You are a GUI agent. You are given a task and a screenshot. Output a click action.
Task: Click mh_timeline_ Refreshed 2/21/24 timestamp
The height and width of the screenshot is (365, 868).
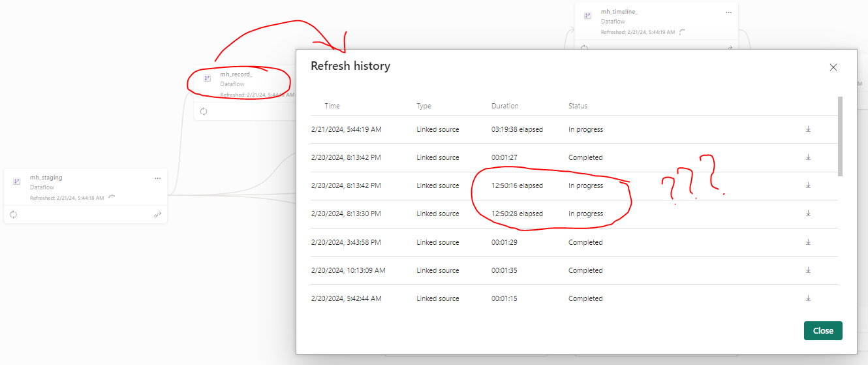638,32
